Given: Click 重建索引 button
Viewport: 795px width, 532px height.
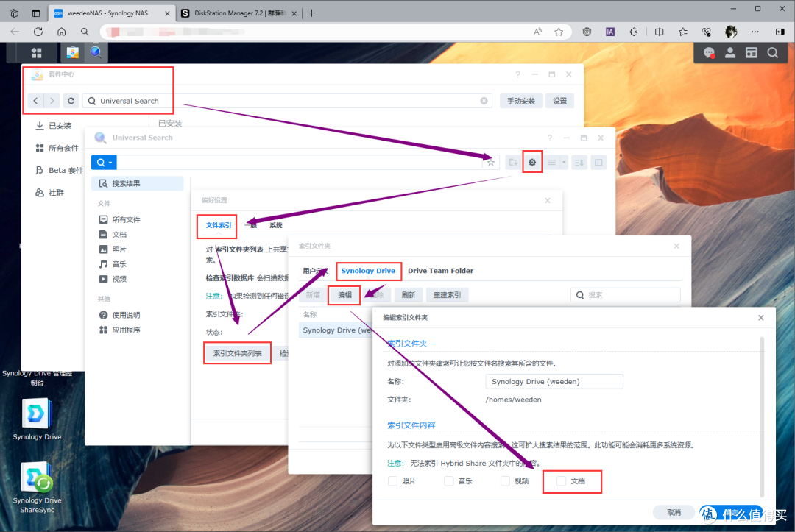Looking at the screenshot, I should coord(448,295).
